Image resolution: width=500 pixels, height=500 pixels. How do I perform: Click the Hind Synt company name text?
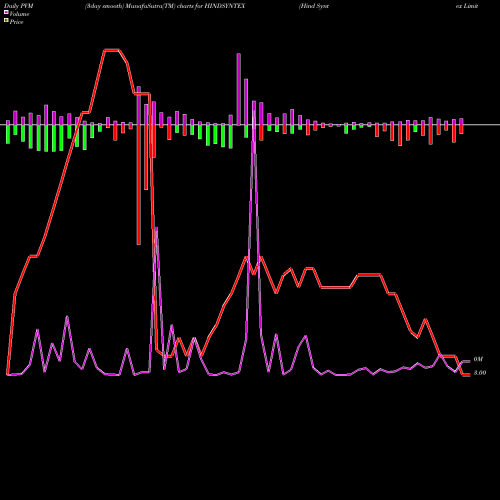click(314, 6)
